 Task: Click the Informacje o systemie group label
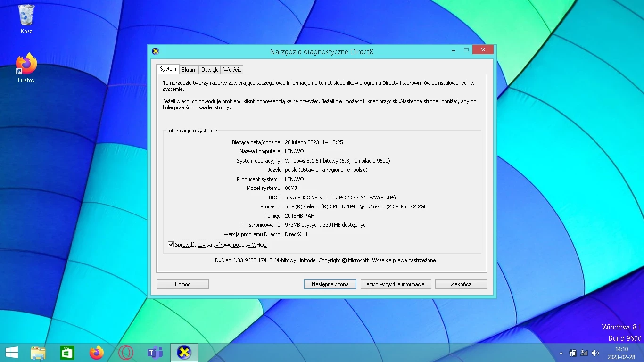coord(192,131)
